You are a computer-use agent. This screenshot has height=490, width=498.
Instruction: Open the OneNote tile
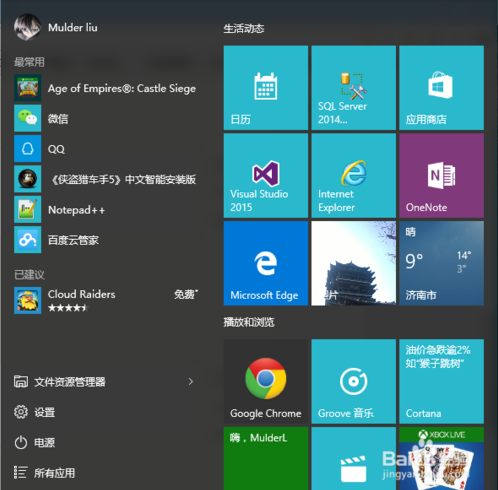point(441,176)
